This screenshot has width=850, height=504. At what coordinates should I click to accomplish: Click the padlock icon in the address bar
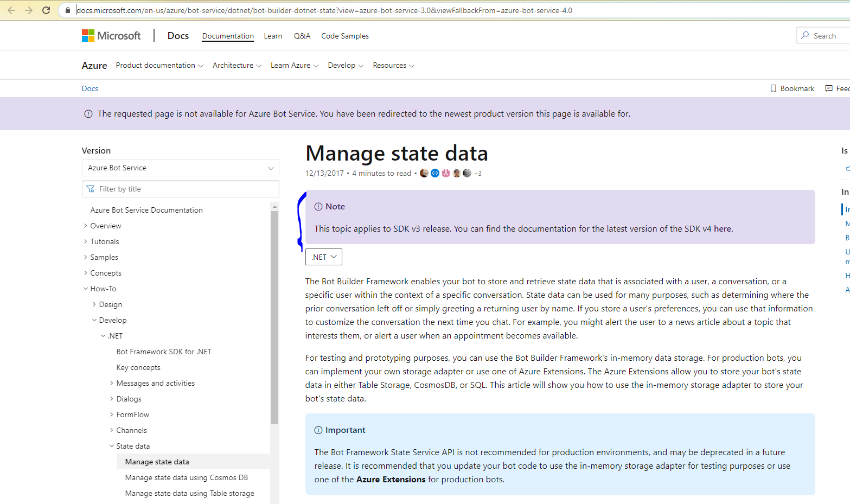(67, 10)
